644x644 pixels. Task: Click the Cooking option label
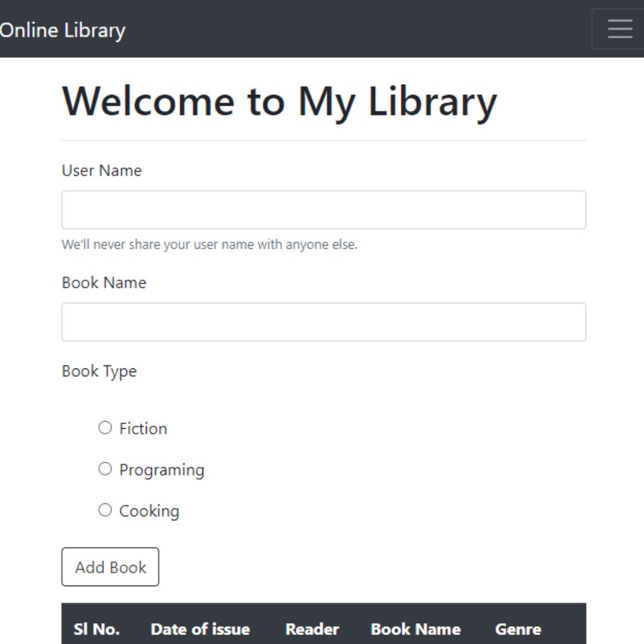pos(149,511)
